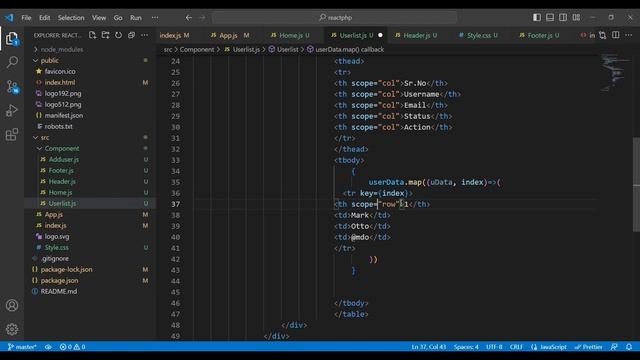Refresh the Explorer file tree
Image resolution: width=640 pixels, height=360 pixels.
tap(118, 35)
